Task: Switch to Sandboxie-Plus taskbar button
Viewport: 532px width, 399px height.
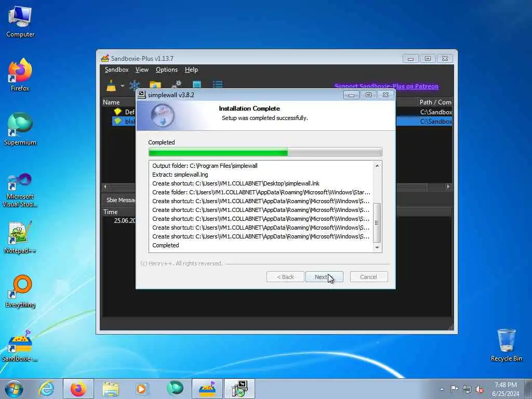Action: [207, 389]
